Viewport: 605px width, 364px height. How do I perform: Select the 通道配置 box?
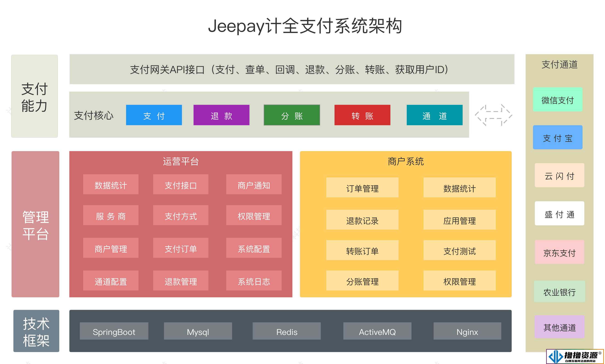(111, 281)
